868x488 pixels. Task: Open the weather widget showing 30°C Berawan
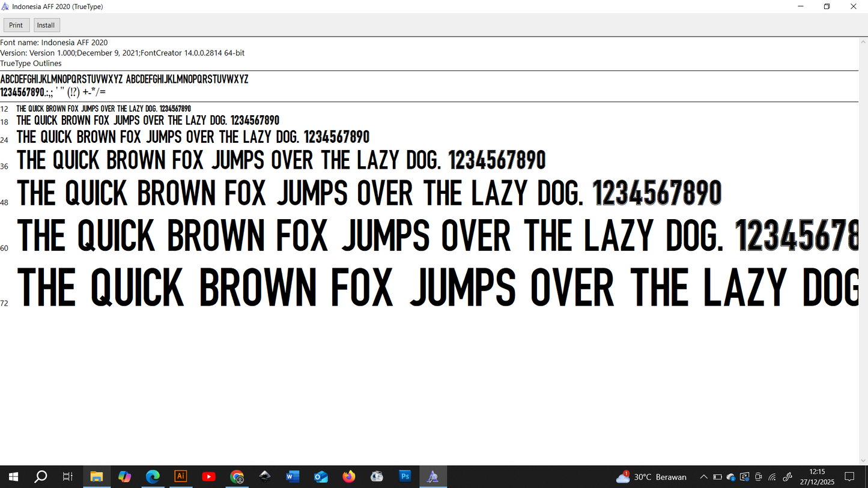pos(651,477)
